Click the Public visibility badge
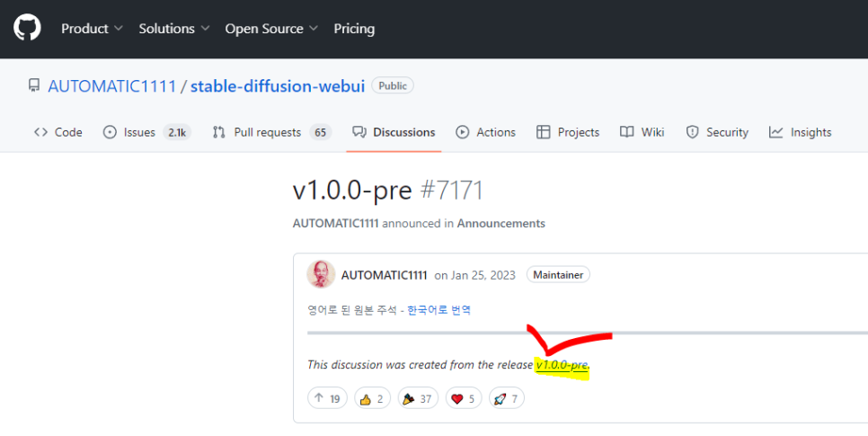Viewport: 868px width, 436px height. tap(393, 86)
